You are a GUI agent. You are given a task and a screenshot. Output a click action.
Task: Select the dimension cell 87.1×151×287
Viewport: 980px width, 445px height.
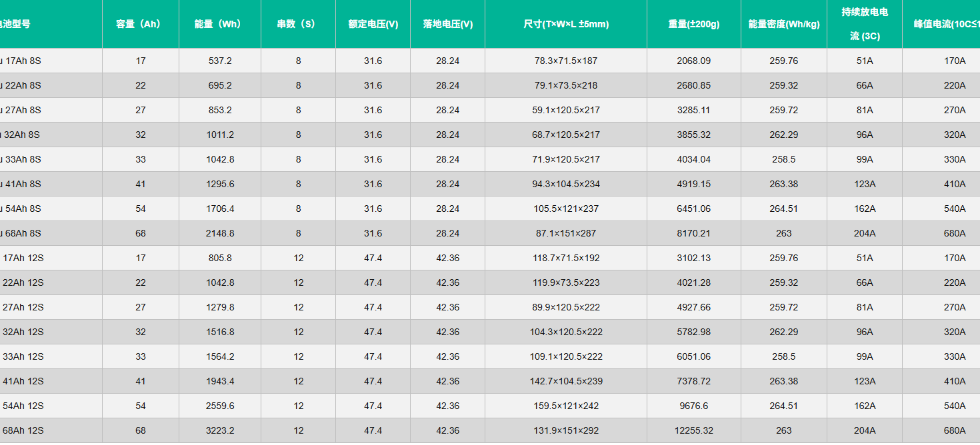pos(565,233)
